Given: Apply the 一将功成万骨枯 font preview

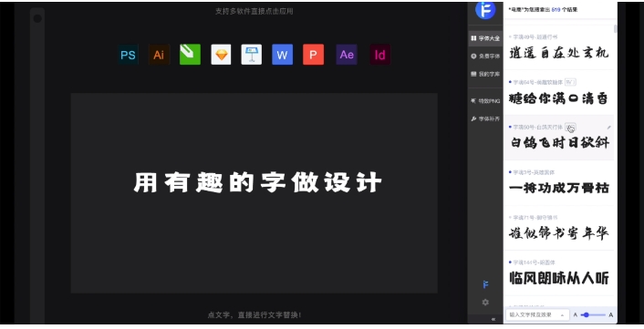Looking at the screenshot, I should 558,189.
